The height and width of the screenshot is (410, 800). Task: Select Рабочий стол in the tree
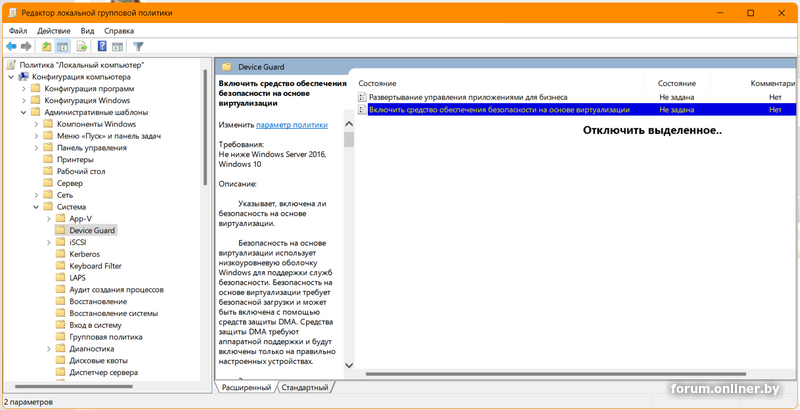(81, 171)
